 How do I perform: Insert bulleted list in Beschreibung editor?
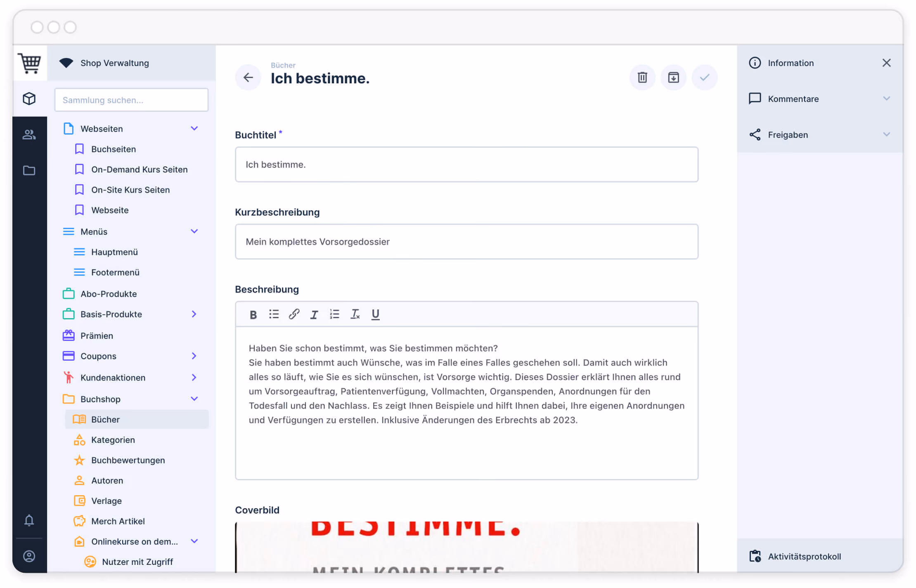coord(274,314)
